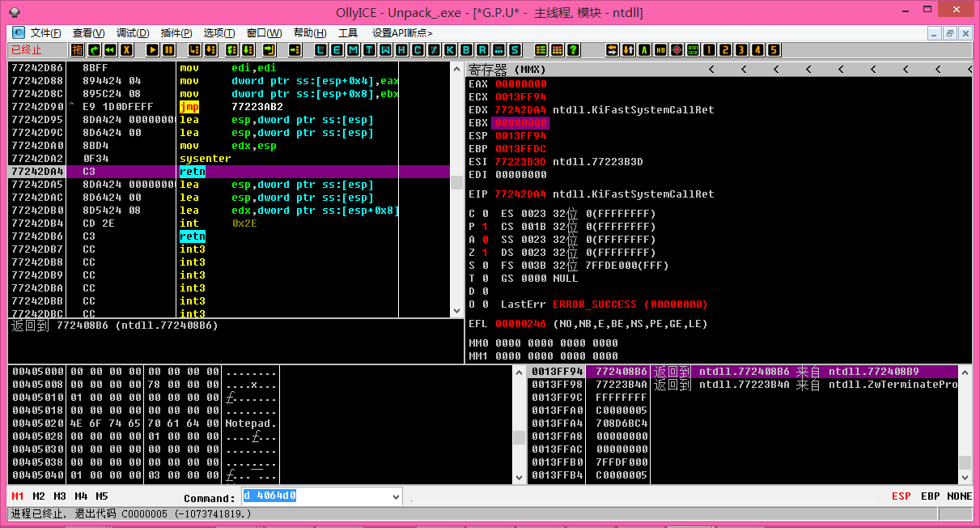Click the first '<' arrow in registers header
Image resolution: width=980 pixels, height=528 pixels.
[x=711, y=70]
